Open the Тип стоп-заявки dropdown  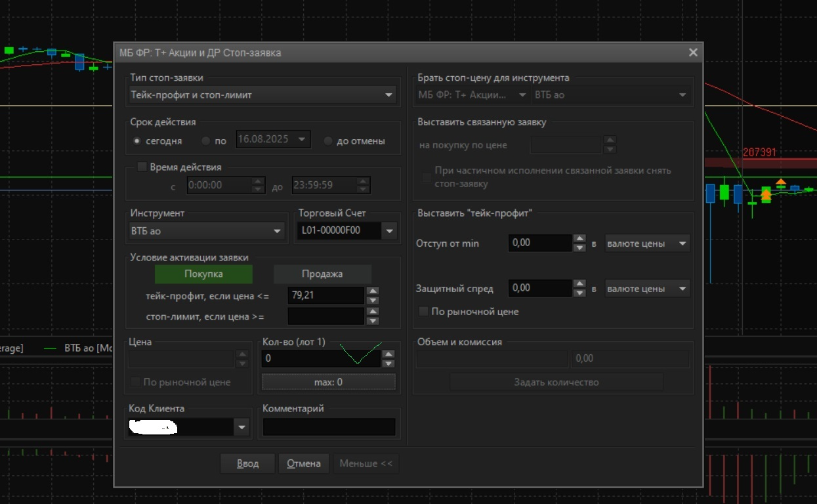coord(262,95)
